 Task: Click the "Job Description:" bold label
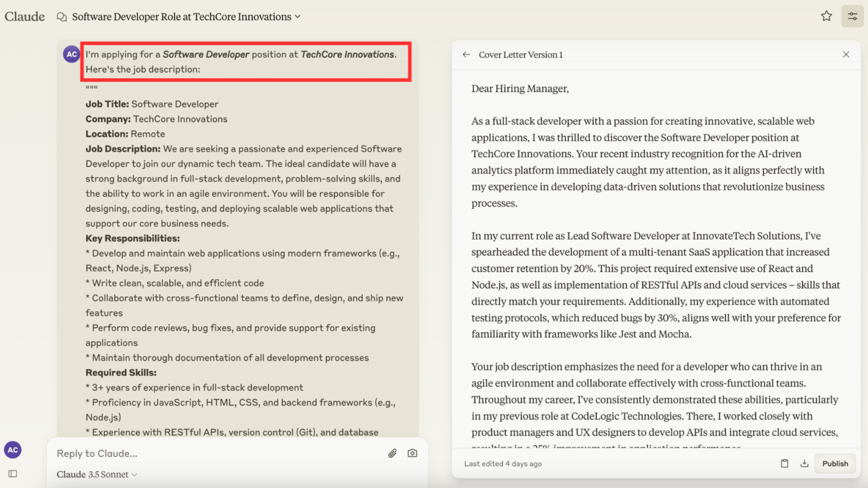point(123,148)
